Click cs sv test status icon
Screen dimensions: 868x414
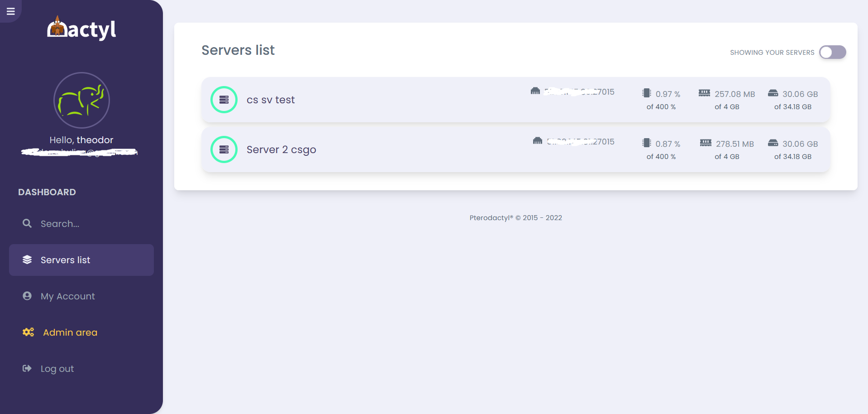(224, 100)
